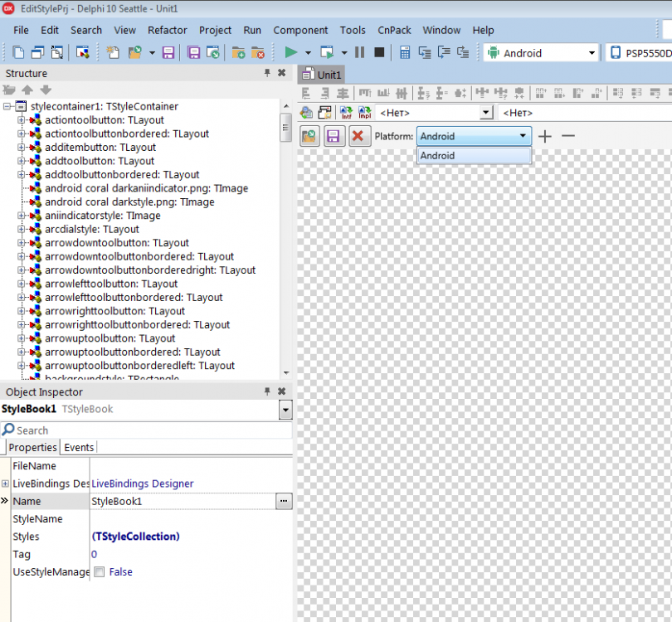Open the Refactor menu

167,30
